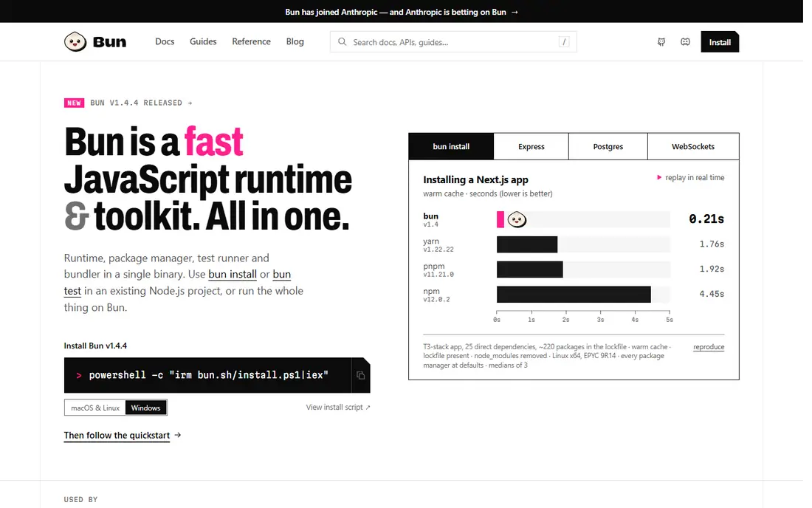Open the GitHub icon in the header

(661, 42)
